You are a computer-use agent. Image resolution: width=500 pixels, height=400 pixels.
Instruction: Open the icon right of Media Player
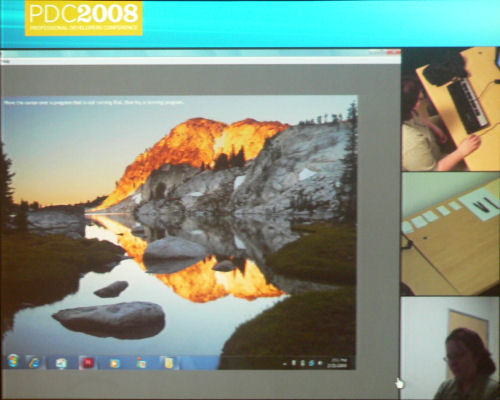click(141, 363)
